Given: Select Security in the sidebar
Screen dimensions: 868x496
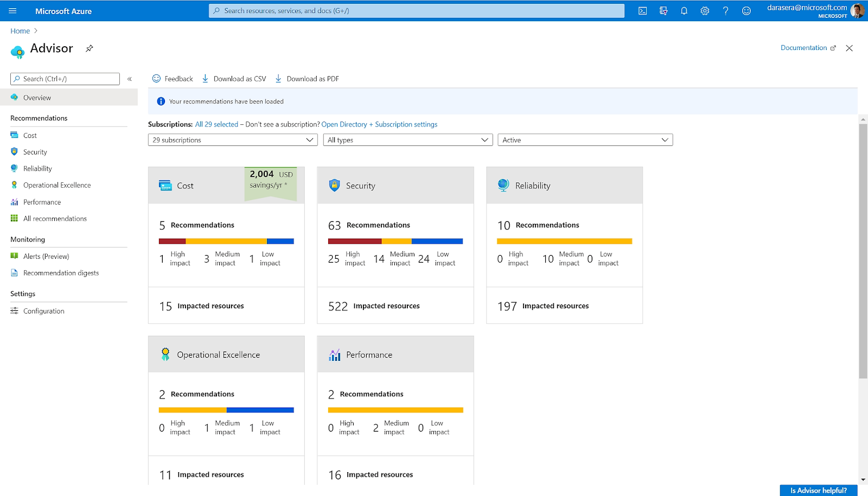Looking at the screenshot, I should click(35, 151).
